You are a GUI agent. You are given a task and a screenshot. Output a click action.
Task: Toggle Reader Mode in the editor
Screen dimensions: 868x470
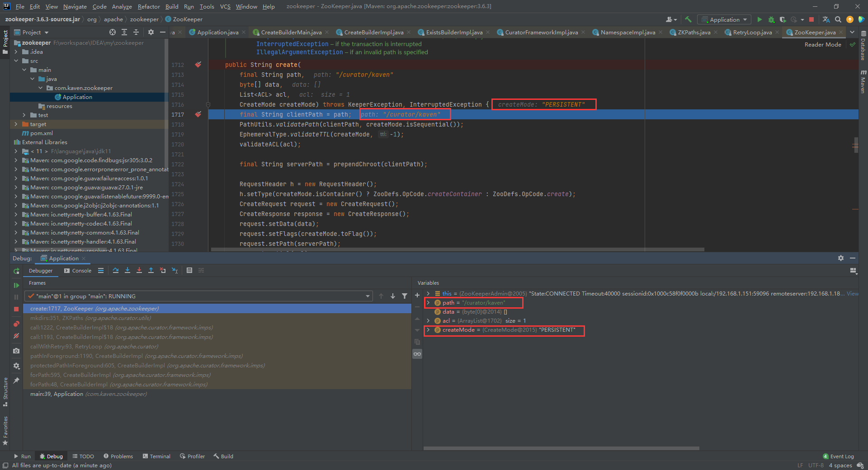[x=823, y=44]
